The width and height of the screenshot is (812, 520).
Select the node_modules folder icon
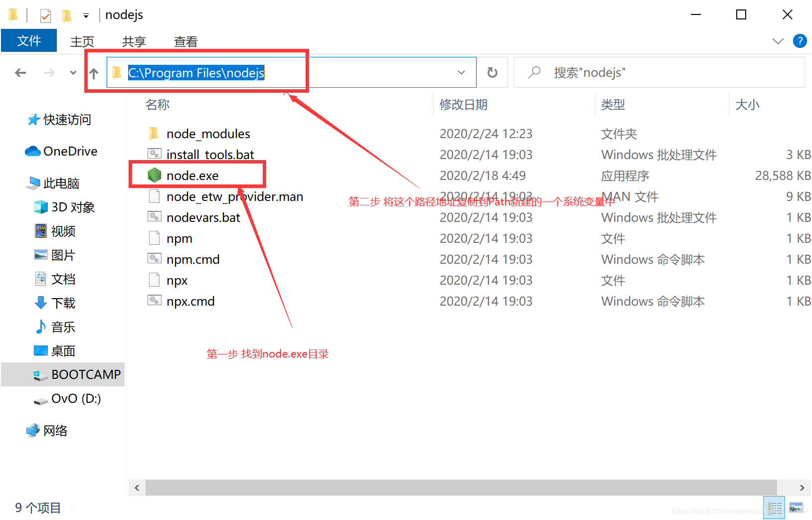tap(154, 133)
